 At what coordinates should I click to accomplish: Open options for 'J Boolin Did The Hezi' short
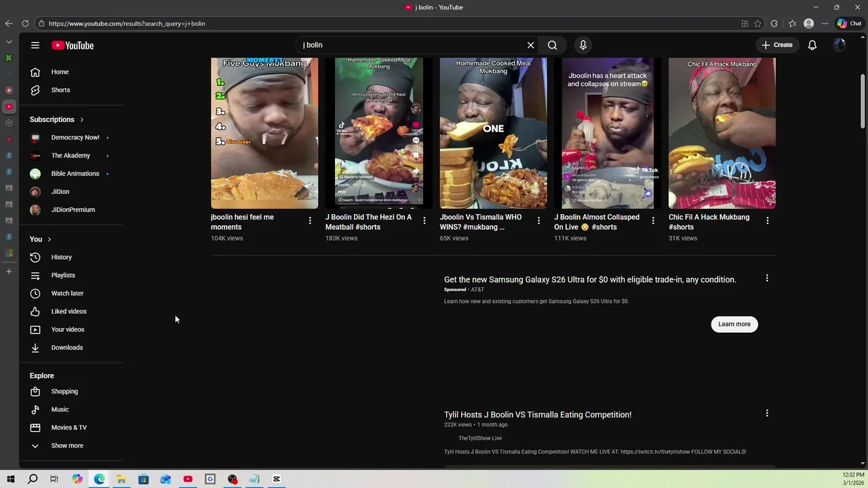(x=425, y=221)
